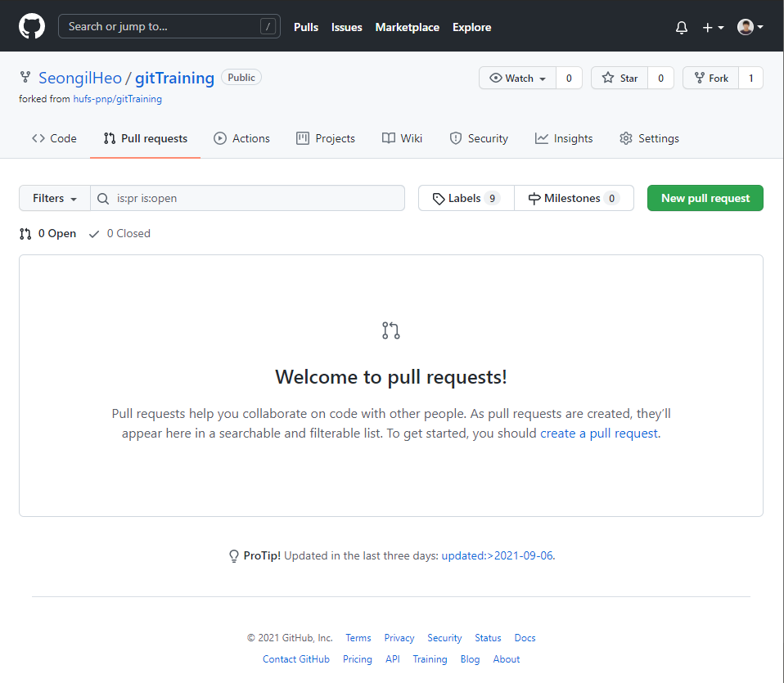This screenshot has height=683, width=784.
Task: Go to Pulls in top navigation
Action: click(x=306, y=28)
